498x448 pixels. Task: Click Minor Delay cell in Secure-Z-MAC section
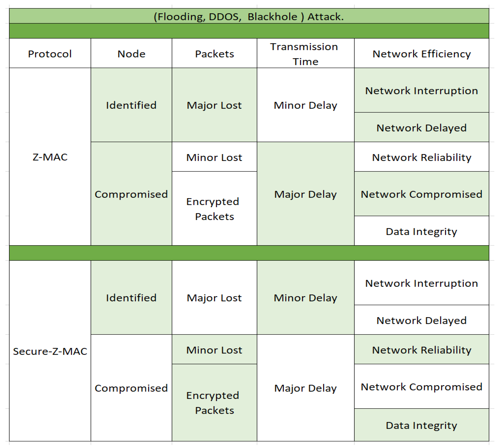[305, 298]
